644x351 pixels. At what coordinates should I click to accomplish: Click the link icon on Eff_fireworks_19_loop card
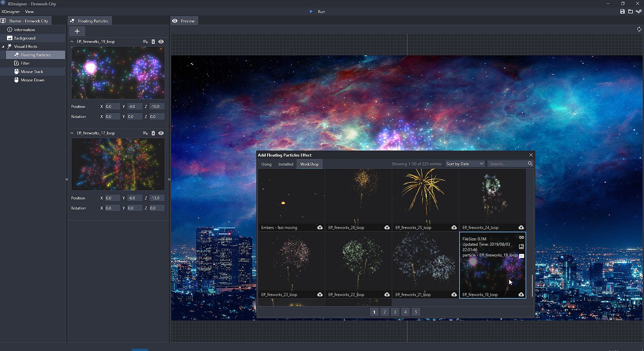(521, 237)
